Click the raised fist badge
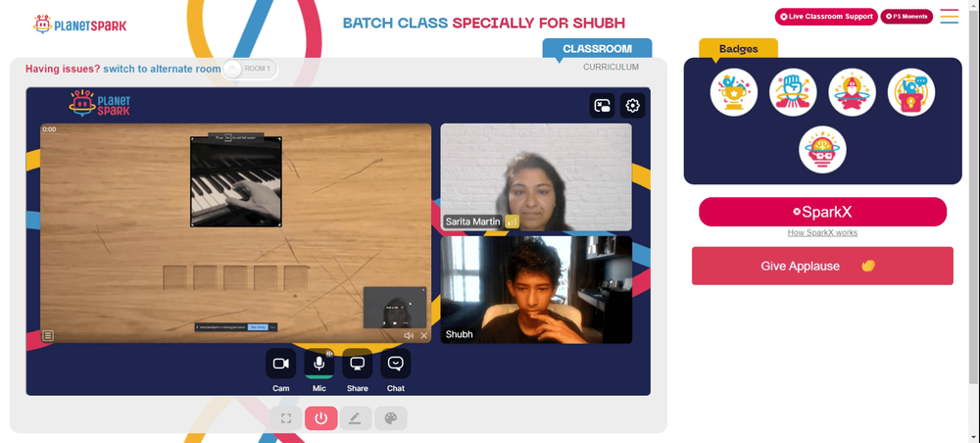980x443 pixels. [793, 92]
